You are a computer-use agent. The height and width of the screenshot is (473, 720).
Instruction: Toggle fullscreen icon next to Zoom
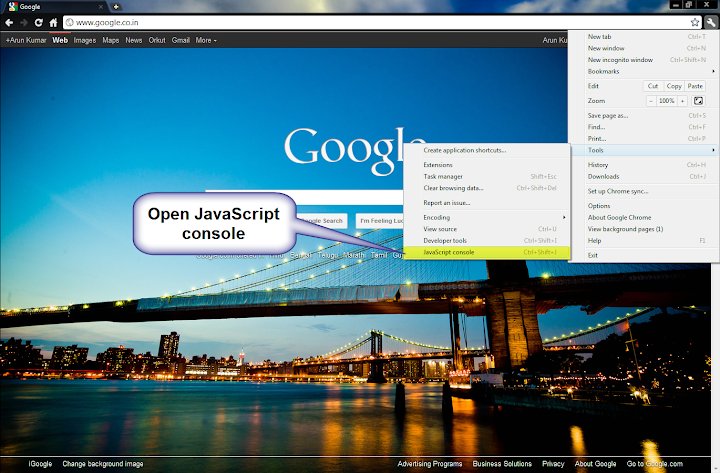tap(698, 101)
